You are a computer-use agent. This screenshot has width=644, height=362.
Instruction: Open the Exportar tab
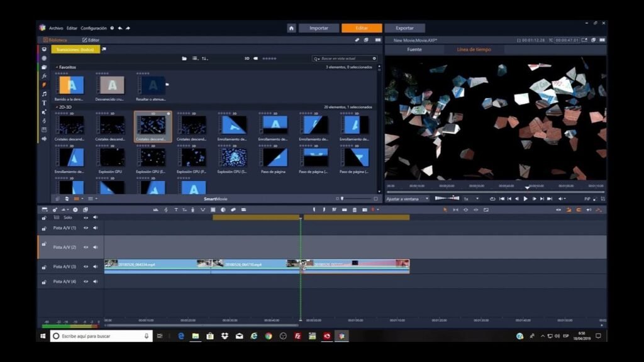pyautogui.click(x=404, y=28)
